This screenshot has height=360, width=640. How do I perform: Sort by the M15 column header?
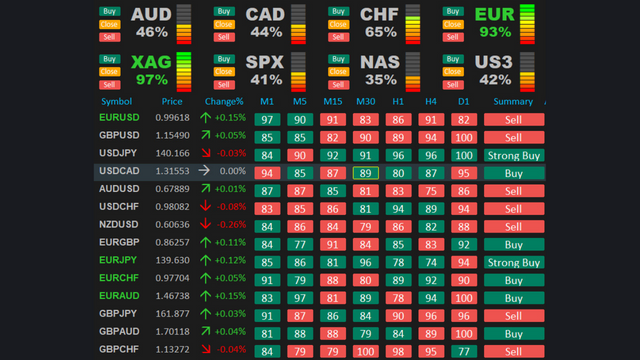tap(333, 102)
